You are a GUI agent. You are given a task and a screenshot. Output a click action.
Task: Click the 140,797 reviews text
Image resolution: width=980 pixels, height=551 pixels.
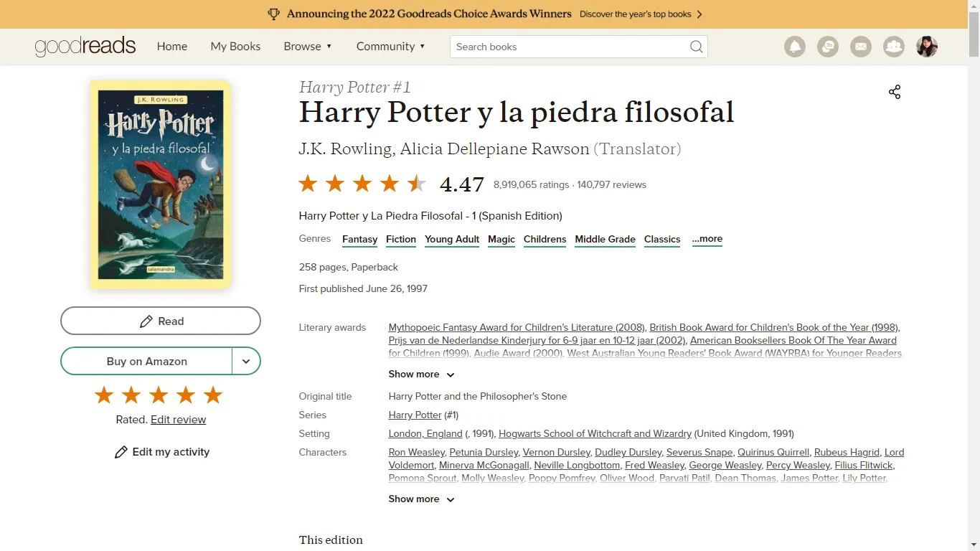[x=611, y=184]
